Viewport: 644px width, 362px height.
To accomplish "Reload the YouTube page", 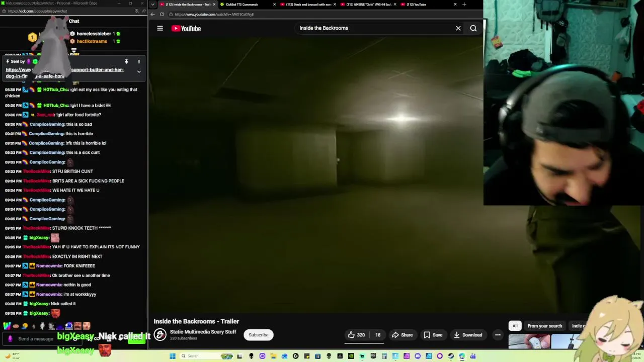I will click(x=162, y=14).
